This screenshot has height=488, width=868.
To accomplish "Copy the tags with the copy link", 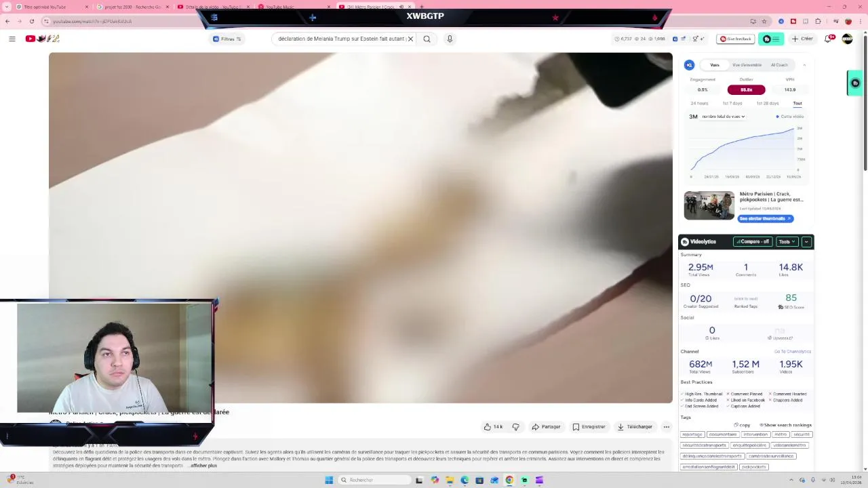I will click(x=743, y=425).
